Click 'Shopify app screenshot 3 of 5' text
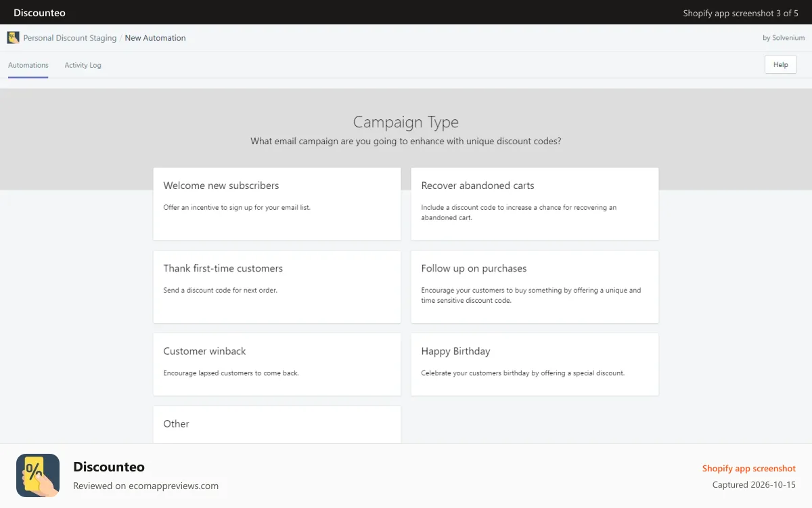The height and width of the screenshot is (508, 812). pyautogui.click(x=741, y=13)
